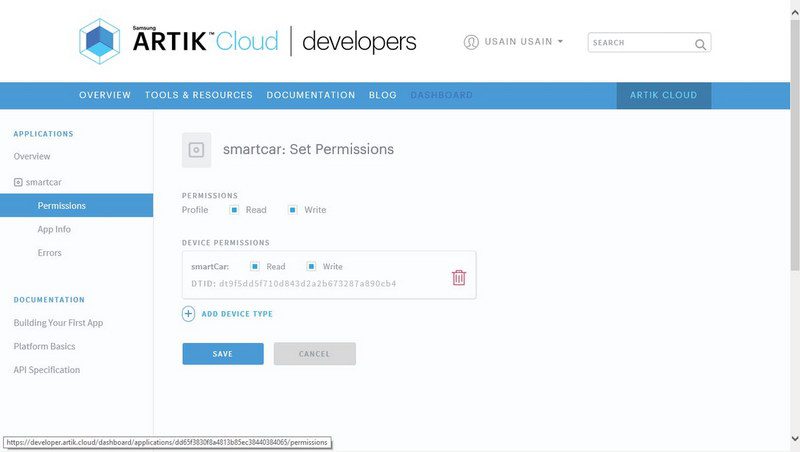This screenshot has height=452, width=800.
Task: Go to the Overview nav tab
Action: tap(105, 95)
